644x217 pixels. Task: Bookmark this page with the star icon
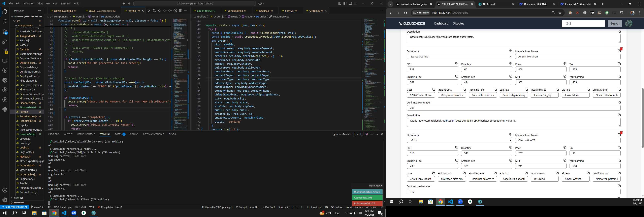pos(560,13)
